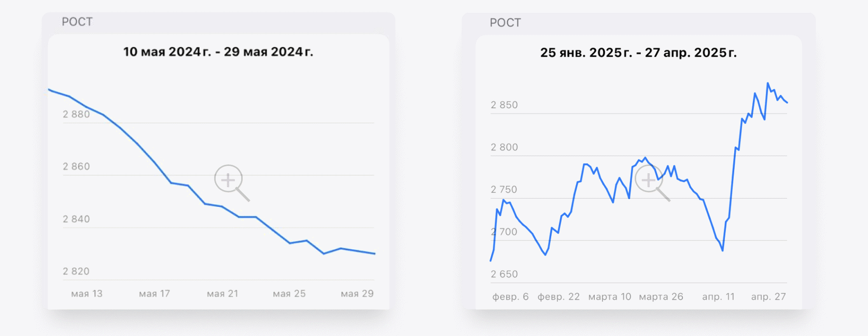Click the 2 880 value label
Viewport: 868px width, 336px height.
tap(76, 114)
